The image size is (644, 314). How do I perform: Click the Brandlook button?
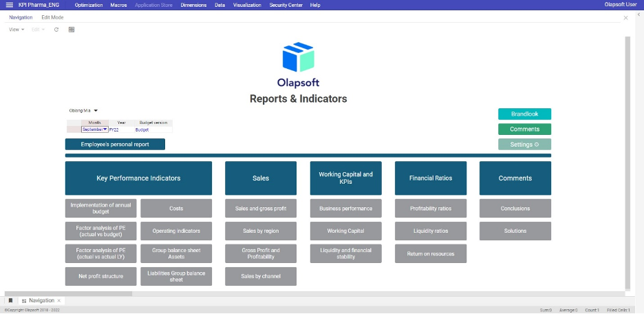524,114
